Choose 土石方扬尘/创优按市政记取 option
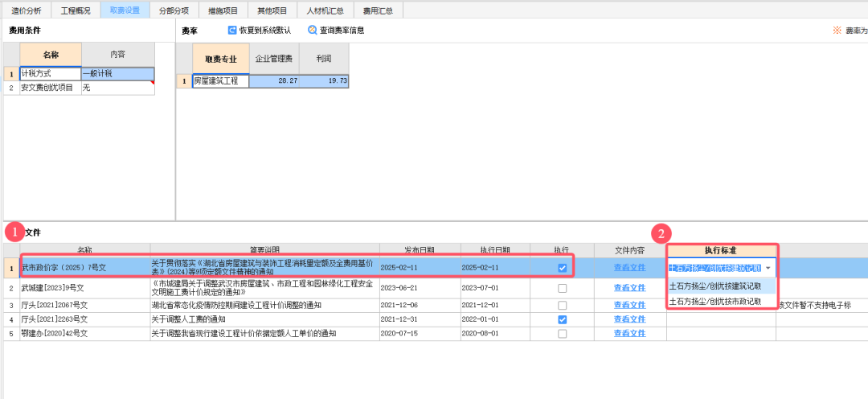868x399 pixels. [721, 302]
